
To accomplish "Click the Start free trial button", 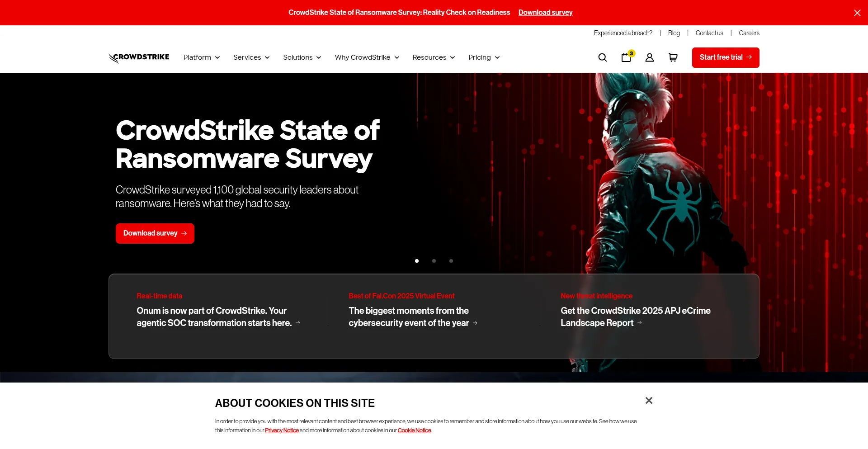I will click(x=725, y=57).
